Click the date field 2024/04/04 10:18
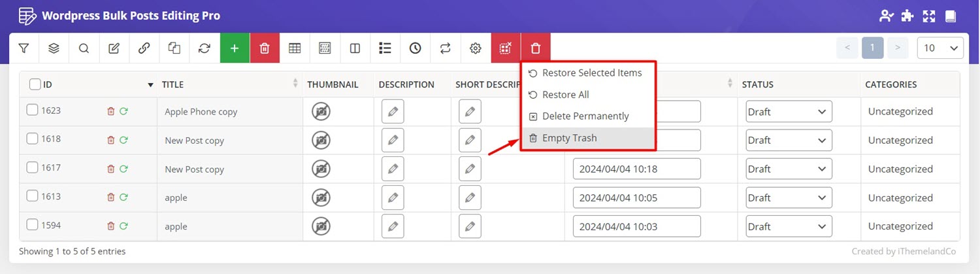Image resolution: width=980 pixels, height=274 pixels. 636,169
